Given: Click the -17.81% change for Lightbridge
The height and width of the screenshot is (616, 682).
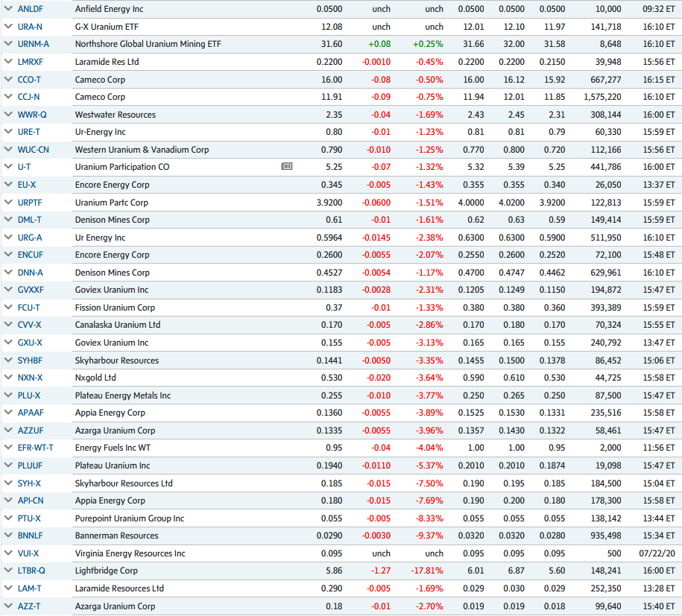Looking at the screenshot, I should click(427, 571).
